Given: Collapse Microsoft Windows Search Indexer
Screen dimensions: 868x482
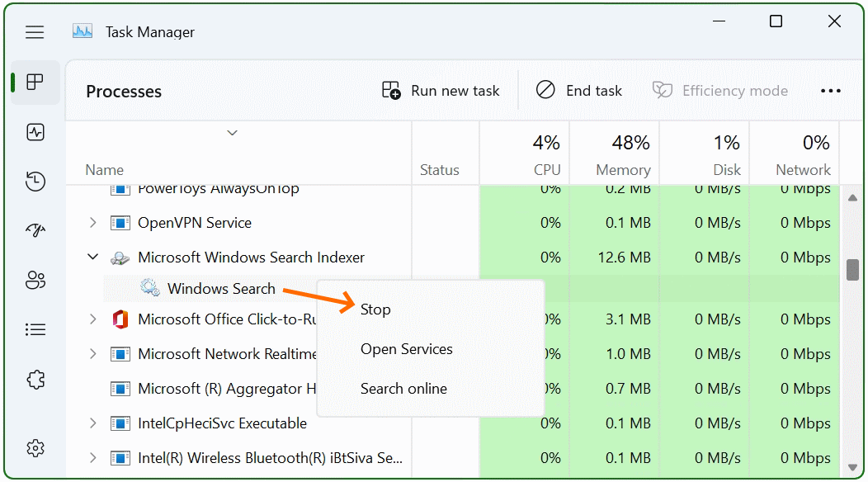Looking at the screenshot, I should click(x=92, y=257).
